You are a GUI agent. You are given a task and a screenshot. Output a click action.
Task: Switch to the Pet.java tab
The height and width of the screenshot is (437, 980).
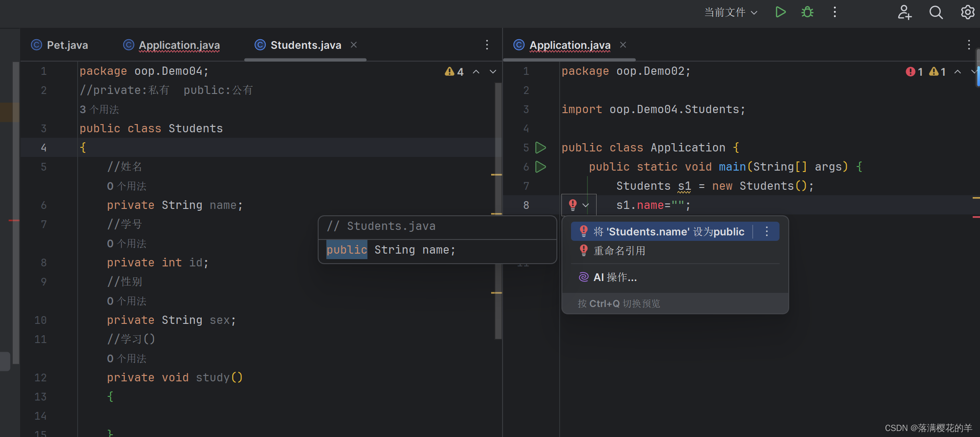(x=59, y=45)
